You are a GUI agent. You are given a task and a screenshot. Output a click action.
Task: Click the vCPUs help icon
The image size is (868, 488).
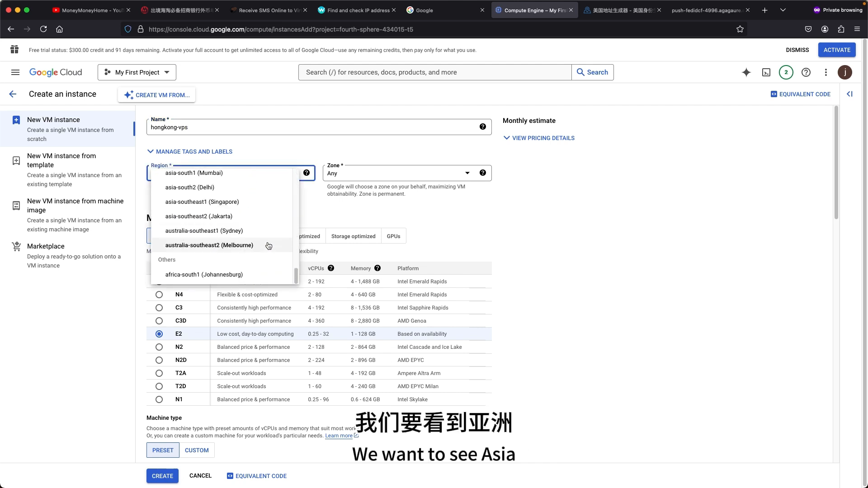click(x=331, y=268)
